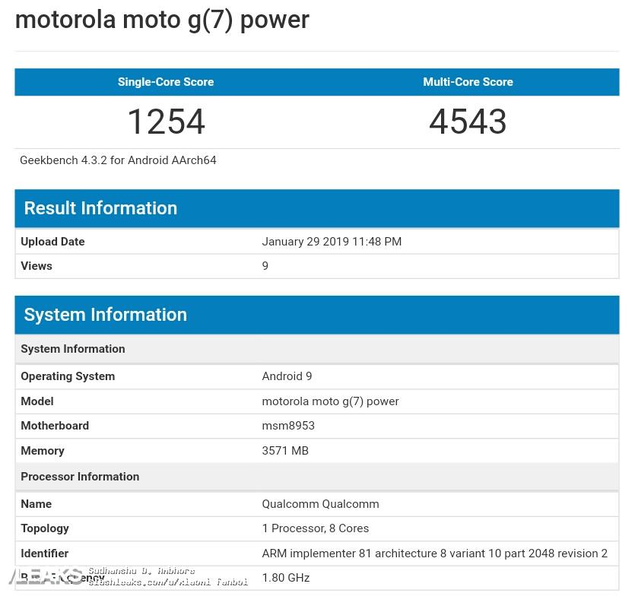Click the Memory label
635x599 pixels.
[43, 451]
